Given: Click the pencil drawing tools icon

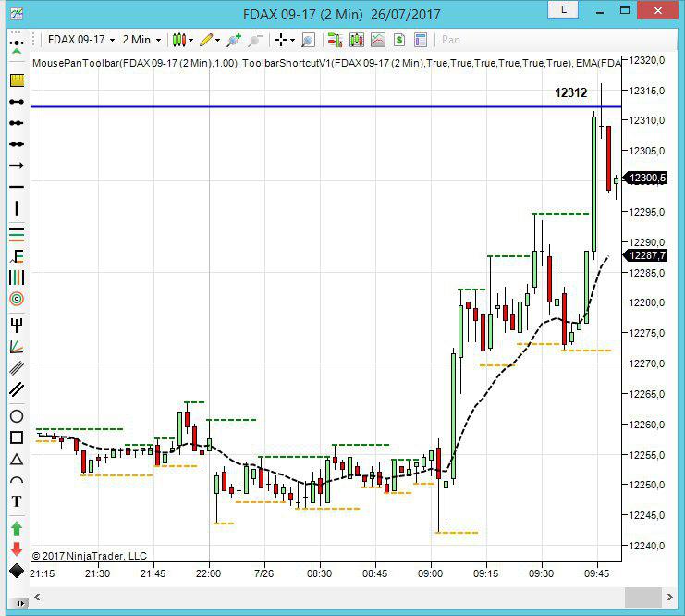Looking at the screenshot, I should point(206,40).
